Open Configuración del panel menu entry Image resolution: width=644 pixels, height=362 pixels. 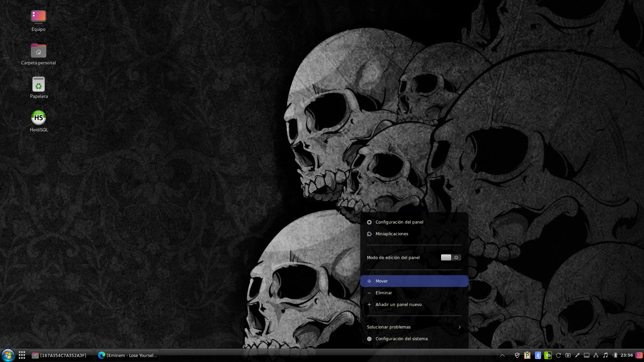coord(414,222)
